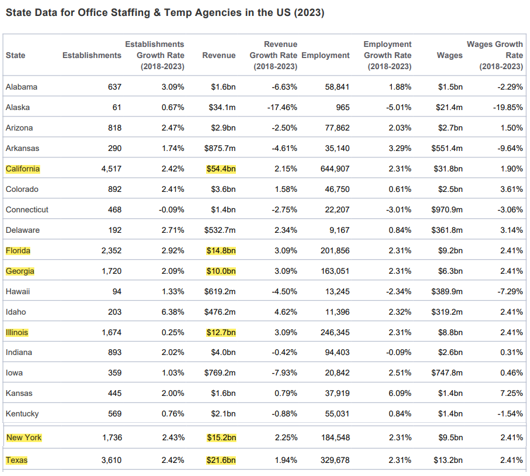
Task: Select the Wages Growth Rate header
Action: click(x=495, y=55)
